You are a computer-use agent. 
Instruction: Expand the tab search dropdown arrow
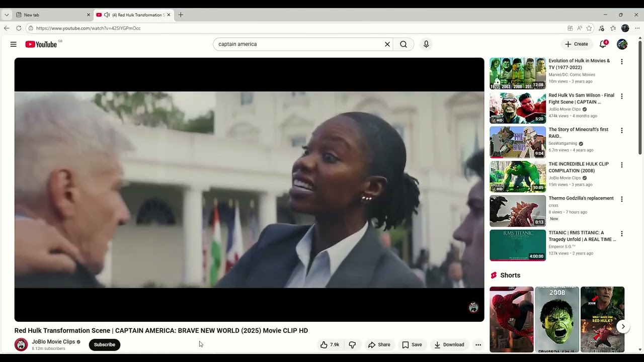tap(7, 15)
